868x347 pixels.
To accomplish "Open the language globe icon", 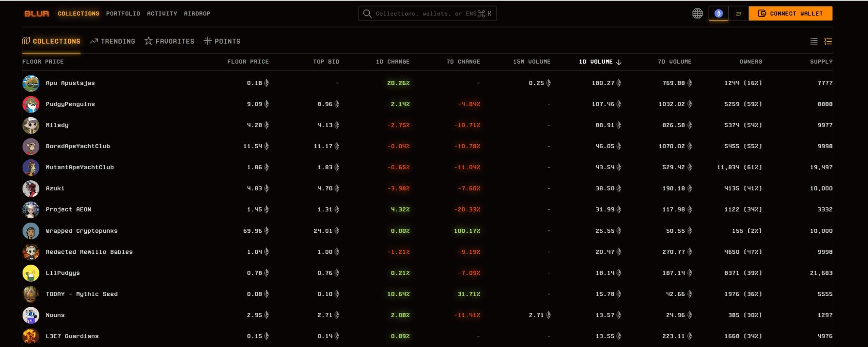I will [697, 14].
